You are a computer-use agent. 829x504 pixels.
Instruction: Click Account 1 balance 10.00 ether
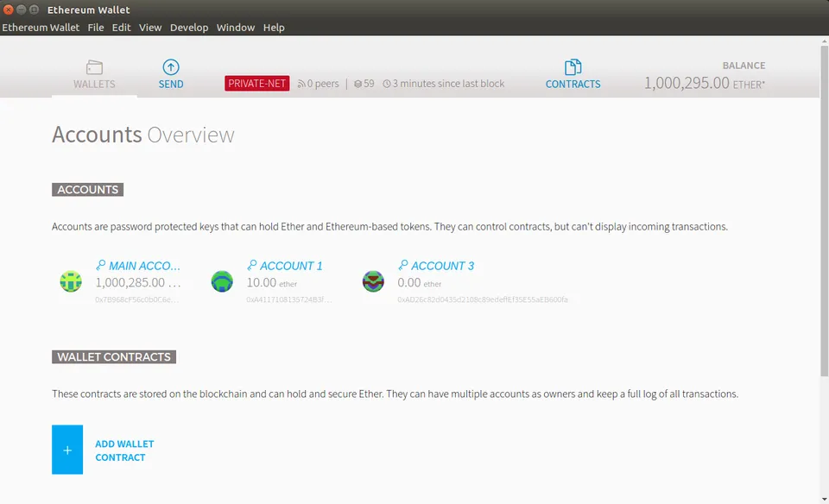272,283
